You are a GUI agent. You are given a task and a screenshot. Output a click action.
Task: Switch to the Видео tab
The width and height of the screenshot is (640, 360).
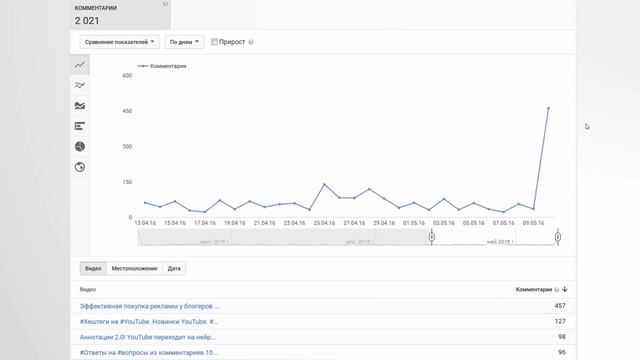pyautogui.click(x=93, y=269)
